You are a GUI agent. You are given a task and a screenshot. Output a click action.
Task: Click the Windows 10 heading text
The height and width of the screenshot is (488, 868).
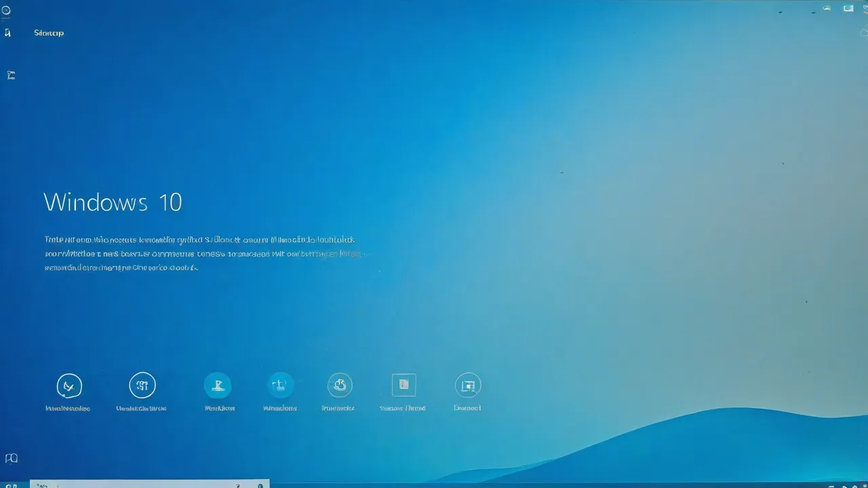coord(113,202)
